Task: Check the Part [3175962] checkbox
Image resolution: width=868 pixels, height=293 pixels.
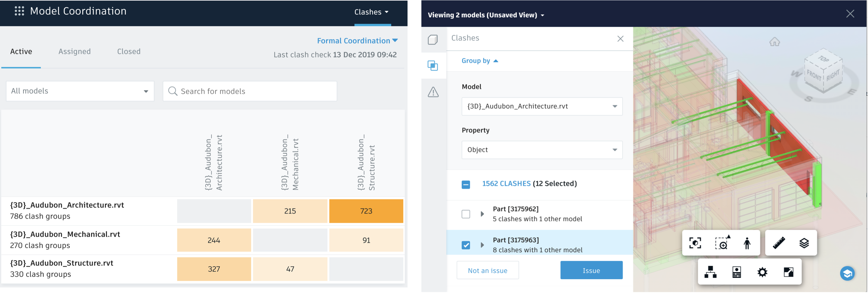Action: click(x=466, y=214)
